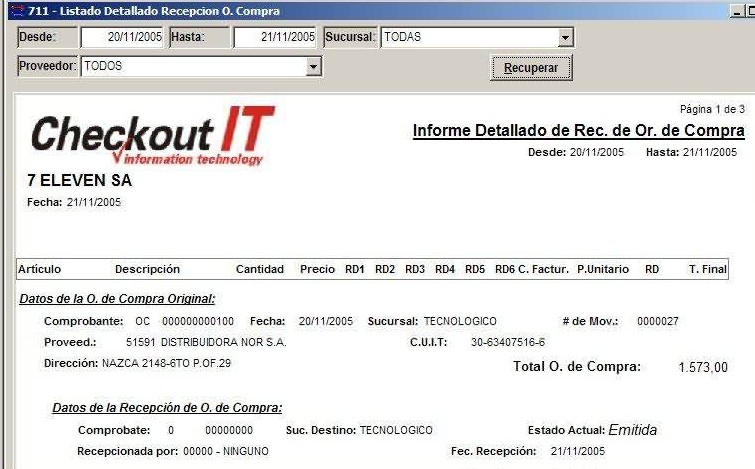This screenshot has width=755, height=469.
Task: Select the Emitida status text
Action: click(x=632, y=430)
